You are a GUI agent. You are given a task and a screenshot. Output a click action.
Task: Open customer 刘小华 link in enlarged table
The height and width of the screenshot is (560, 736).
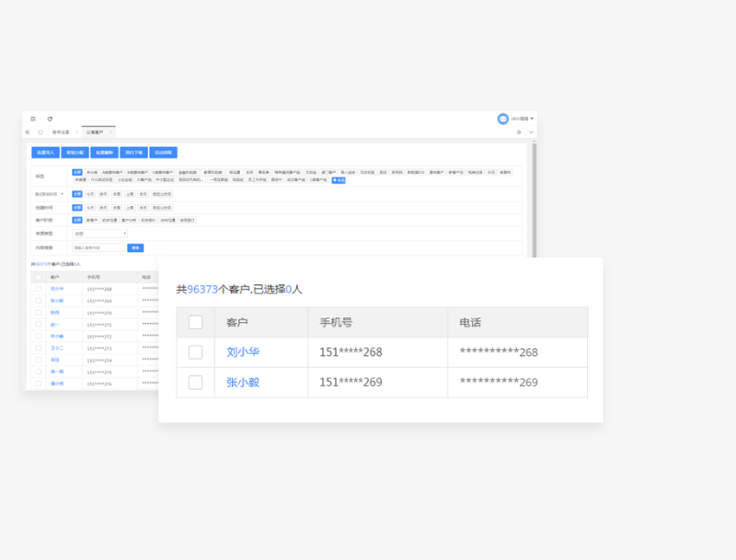click(x=242, y=352)
